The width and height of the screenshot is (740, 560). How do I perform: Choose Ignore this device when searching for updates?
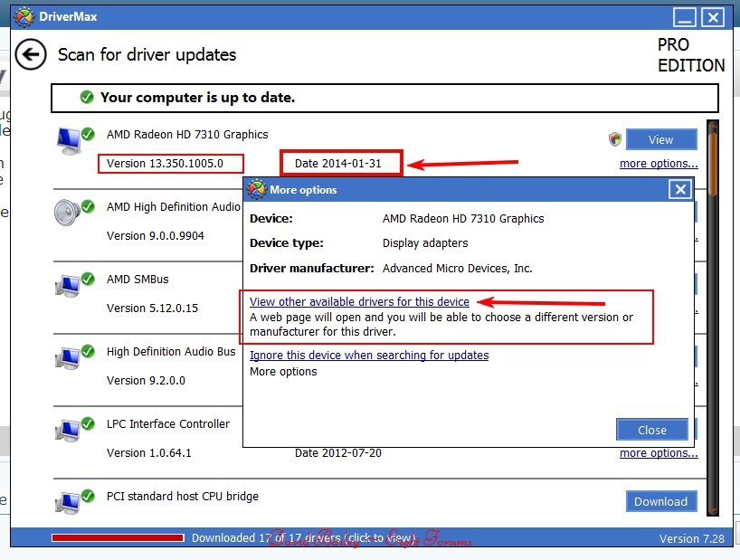pyautogui.click(x=368, y=356)
